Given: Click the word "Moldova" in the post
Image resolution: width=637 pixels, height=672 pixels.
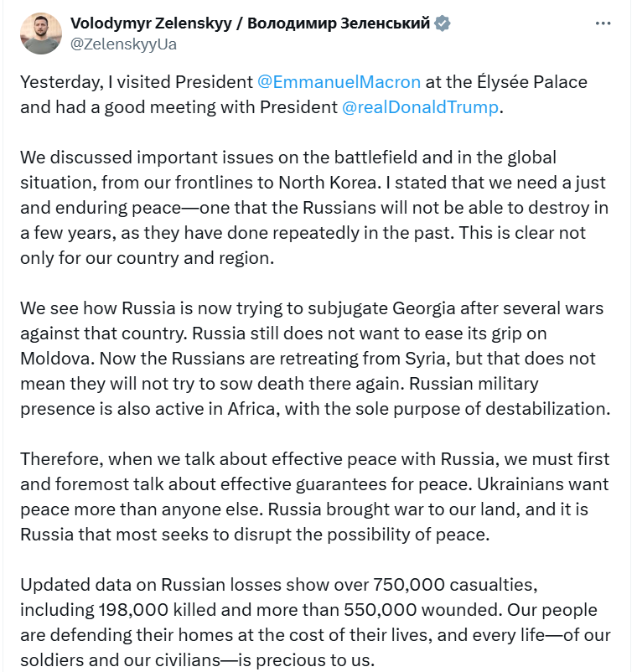Looking at the screenshot, I should pos(54,359).
